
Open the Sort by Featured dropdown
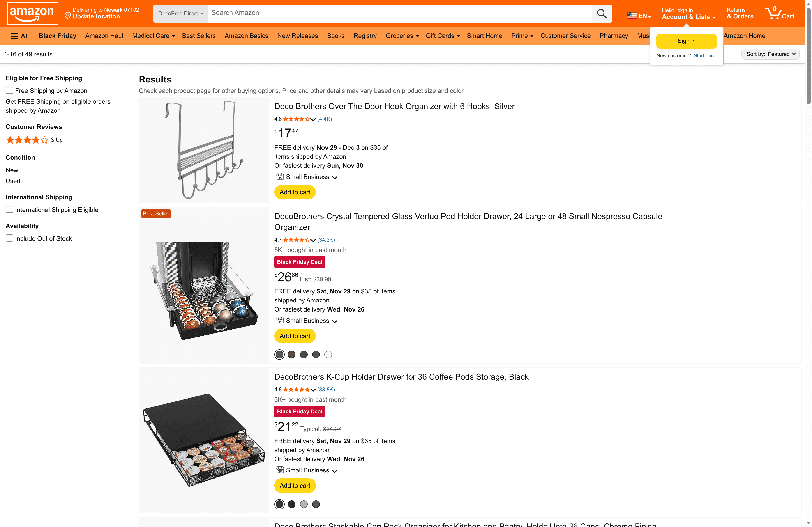click(770, 54)
